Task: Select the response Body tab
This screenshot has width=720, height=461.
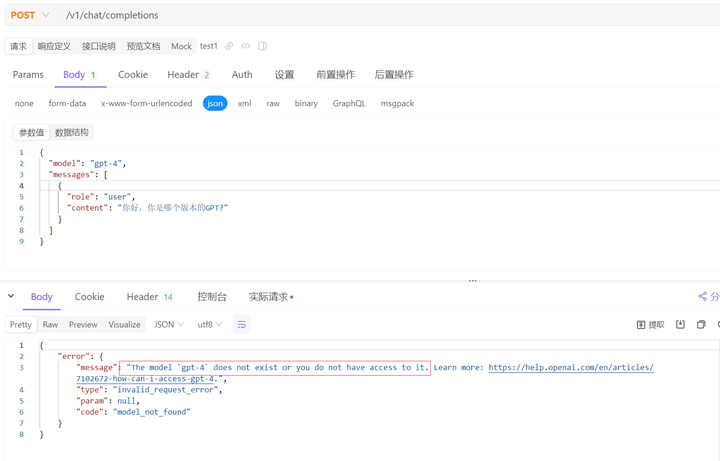Action: click(42, 297)
